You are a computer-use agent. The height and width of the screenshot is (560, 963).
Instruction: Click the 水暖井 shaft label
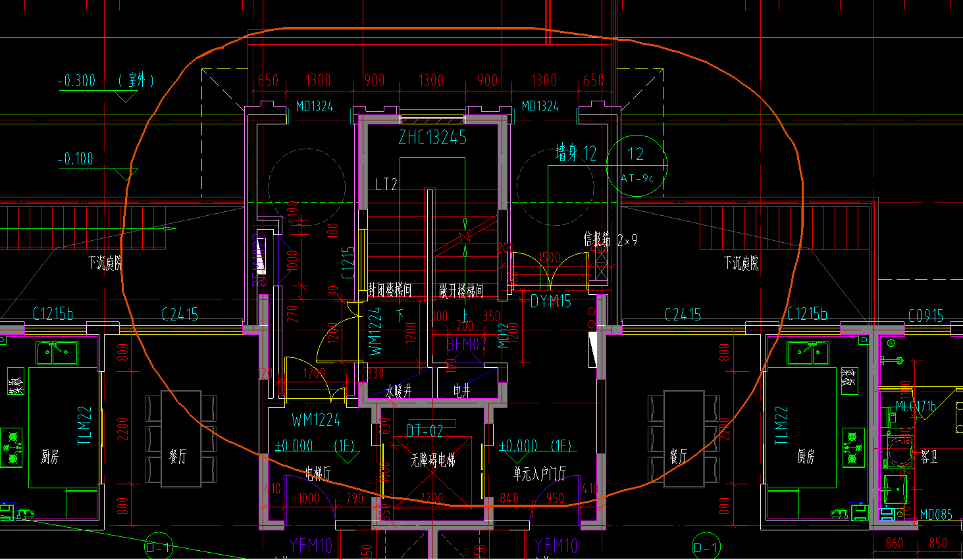[x=398, y=392]
